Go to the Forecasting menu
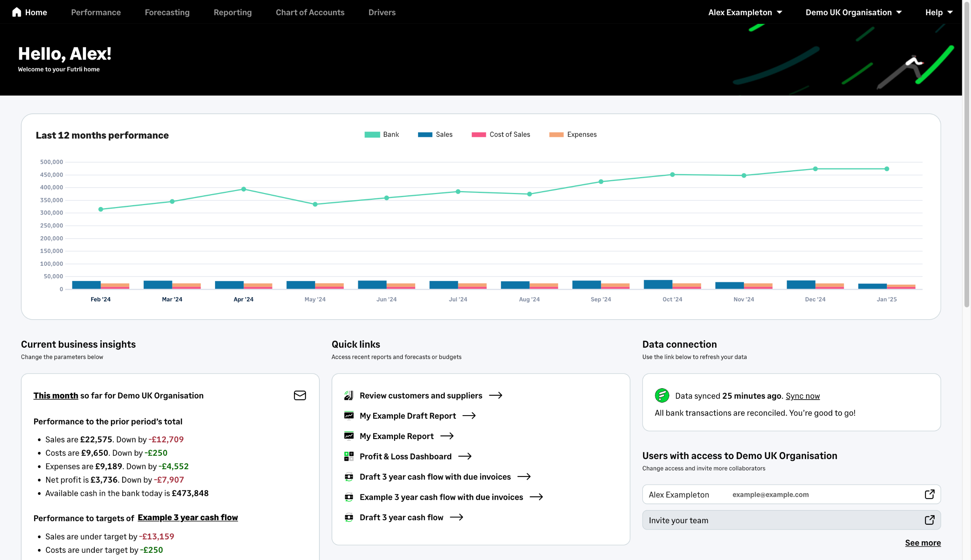Image resolution: width=971 pixels, height=560 pixels. 167,12
